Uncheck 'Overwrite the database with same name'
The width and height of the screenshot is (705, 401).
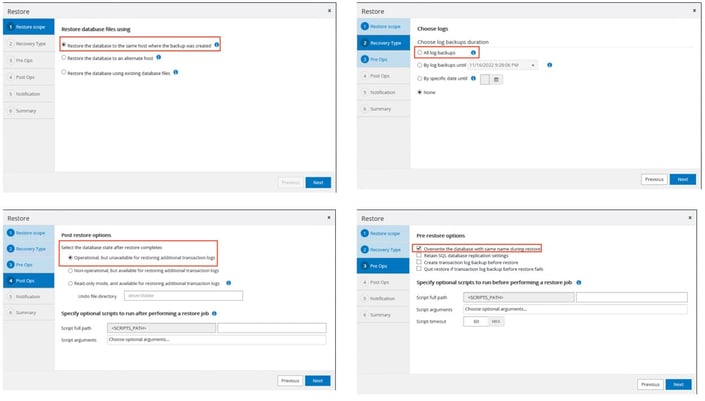[x=419, y=247]
